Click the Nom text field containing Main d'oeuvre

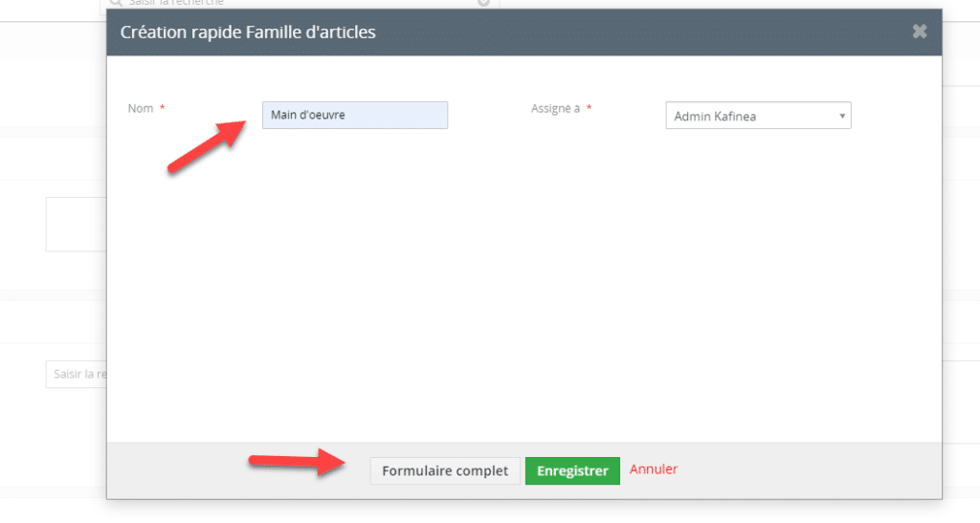(x=355, y=115)
